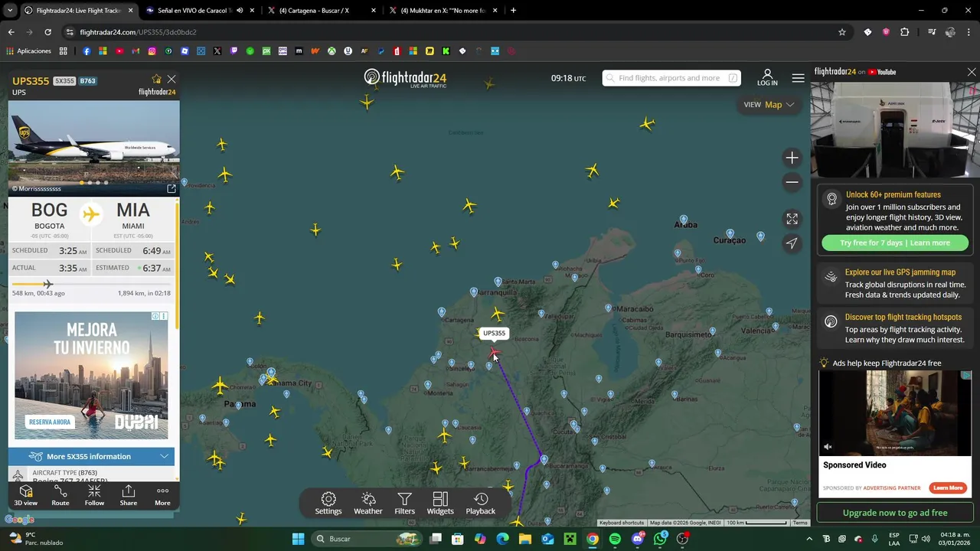Open WhatsApp from the taskbar
The image size is (980, 551).
pos(660,539)
